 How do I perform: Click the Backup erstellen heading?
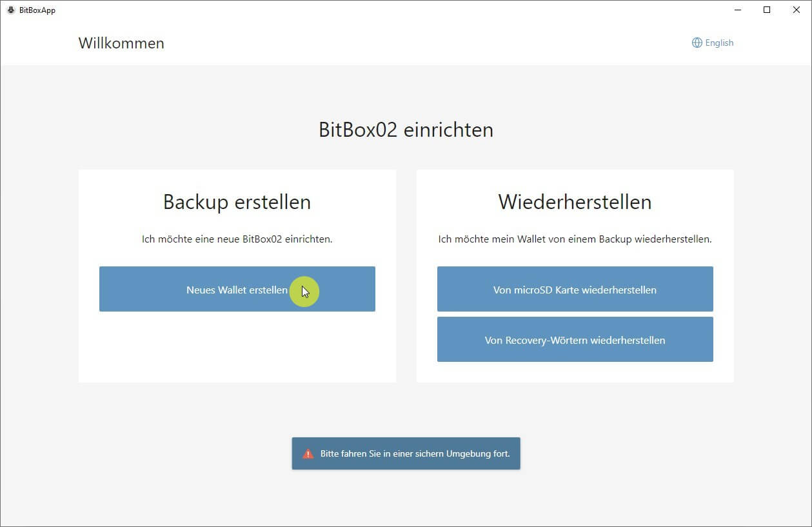[237, 202]
